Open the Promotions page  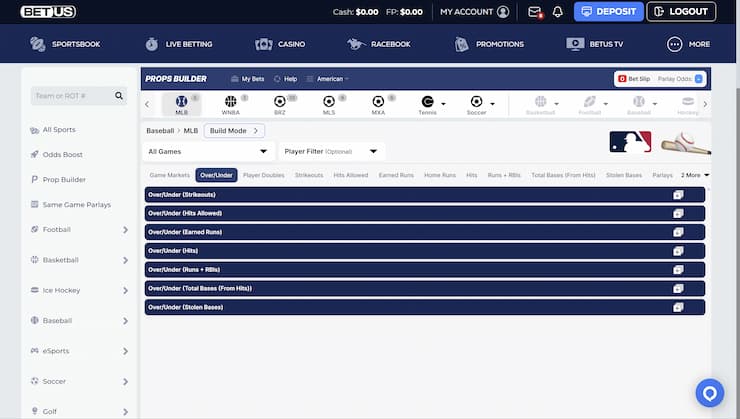tap(489, 44)
